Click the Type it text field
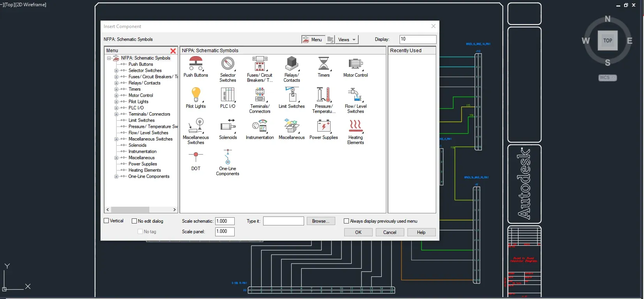This screenshot has height=299, width=644. [283, 221]
